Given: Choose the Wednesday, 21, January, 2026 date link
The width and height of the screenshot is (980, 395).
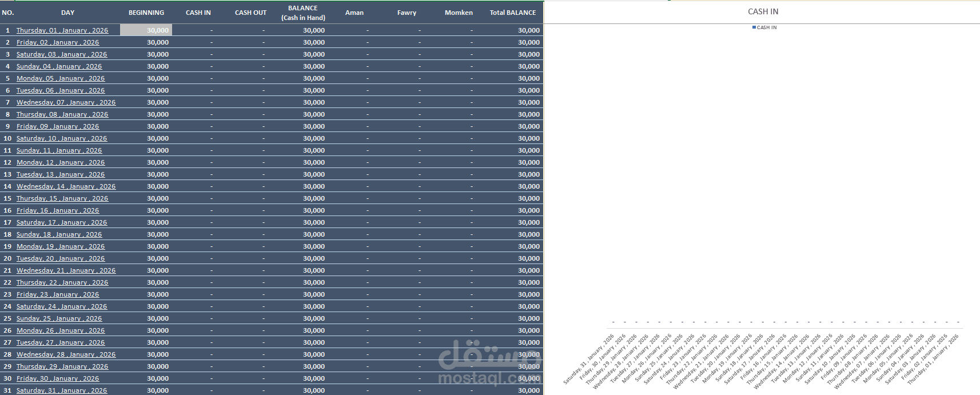Looking at the screenshot, I should point(66,270).
